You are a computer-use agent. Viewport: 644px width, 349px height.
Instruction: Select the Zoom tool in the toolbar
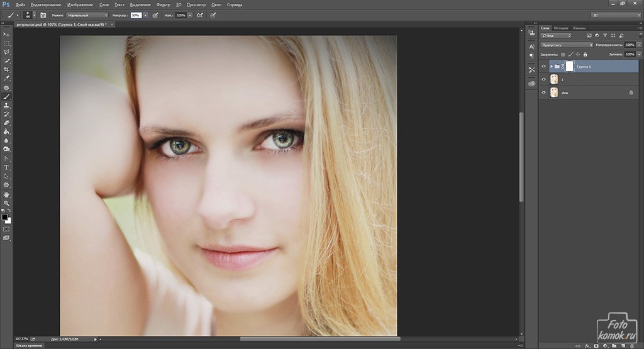(x=6, y=203)
